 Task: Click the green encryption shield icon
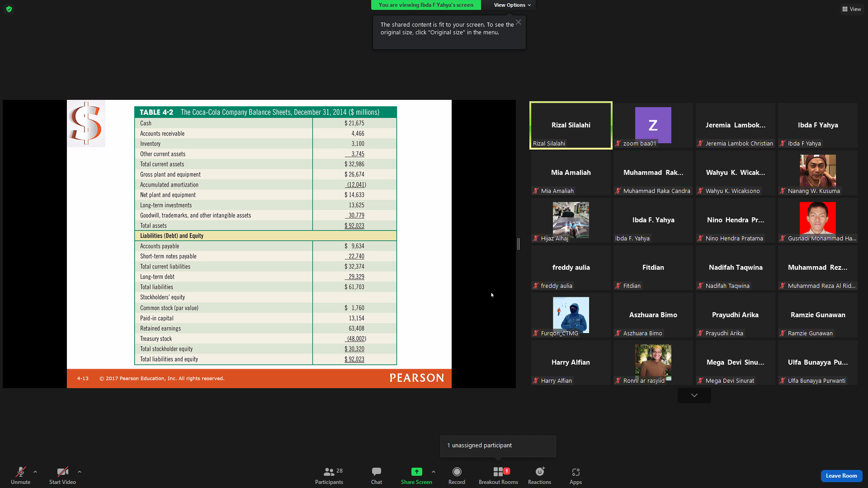[9, 9]
